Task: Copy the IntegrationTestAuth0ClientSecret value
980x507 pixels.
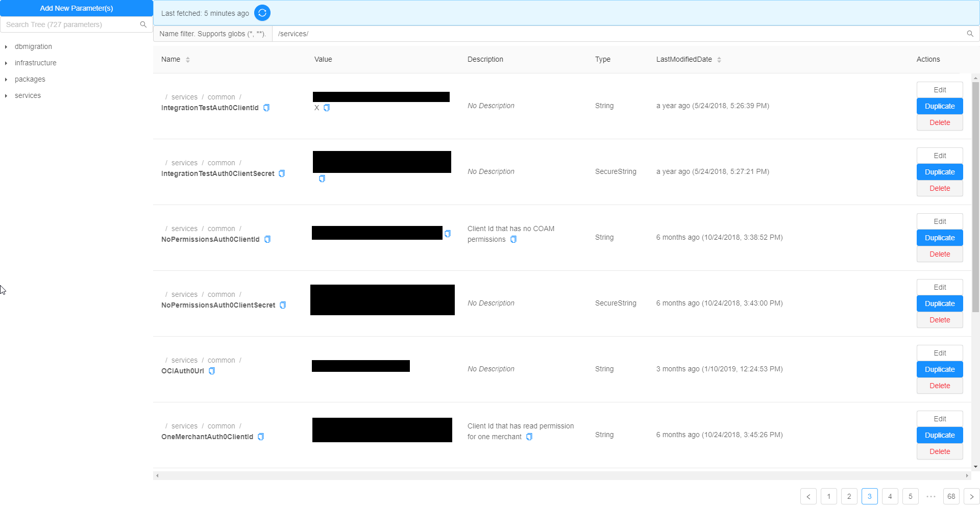Action: (322, 179)
